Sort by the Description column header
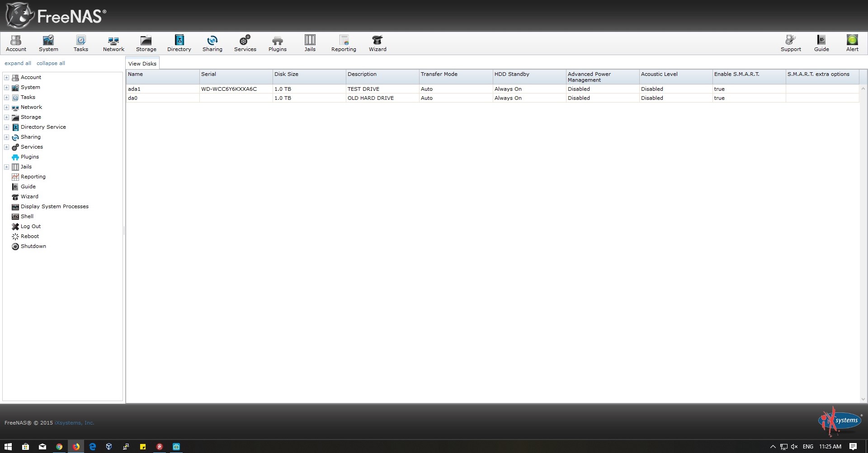The image size is (868, 453). point(382,77)
